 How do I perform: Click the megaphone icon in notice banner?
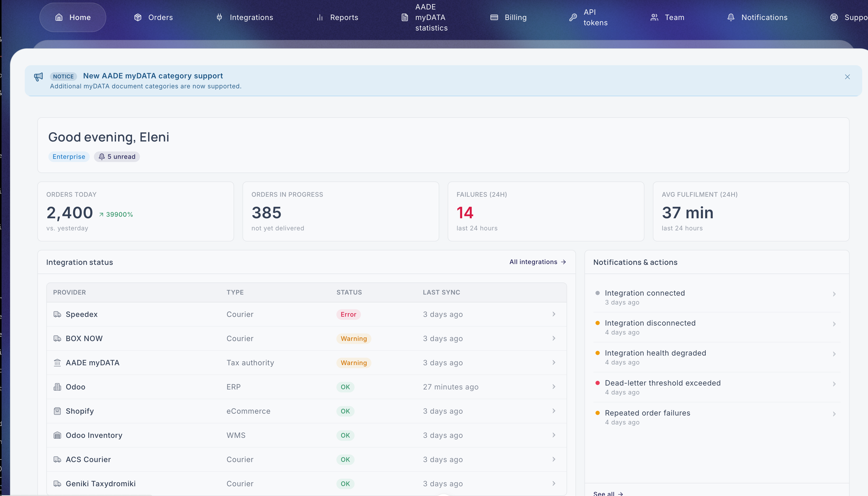38,77
